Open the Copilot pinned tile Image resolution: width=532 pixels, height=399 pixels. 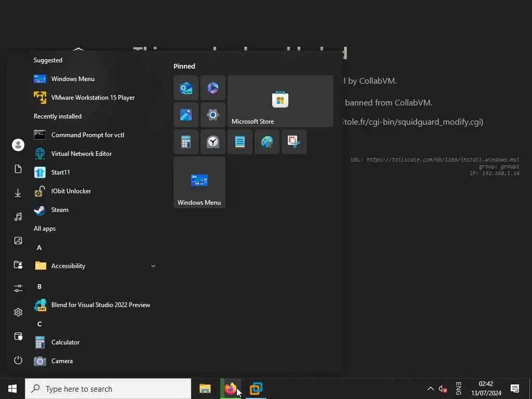click(213, 88)
